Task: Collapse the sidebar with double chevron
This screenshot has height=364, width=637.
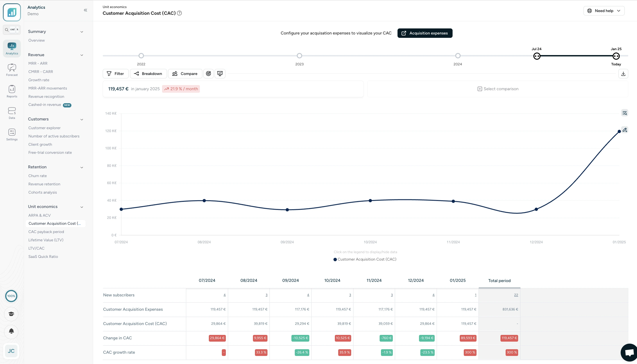Action: tap(86, 10)
